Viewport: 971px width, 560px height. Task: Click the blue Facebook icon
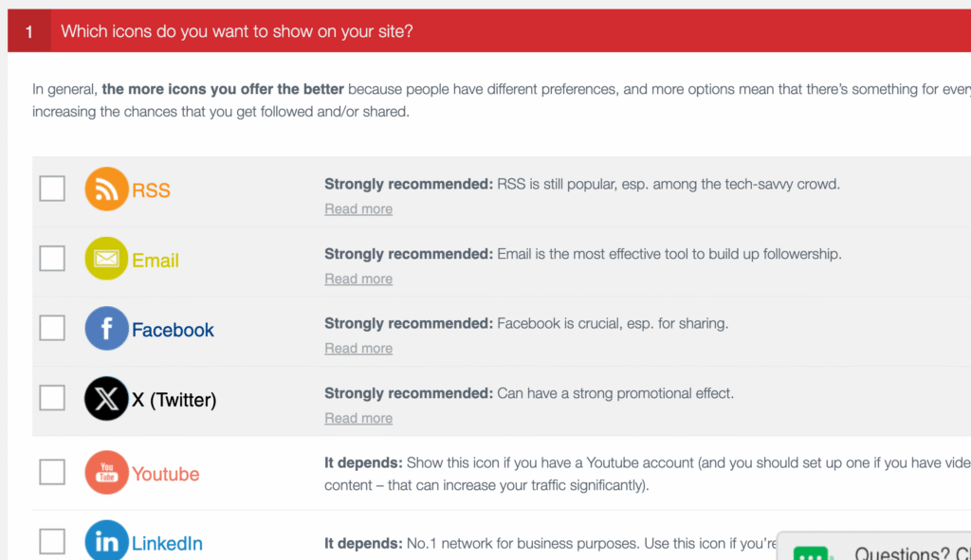pos(106,329)
